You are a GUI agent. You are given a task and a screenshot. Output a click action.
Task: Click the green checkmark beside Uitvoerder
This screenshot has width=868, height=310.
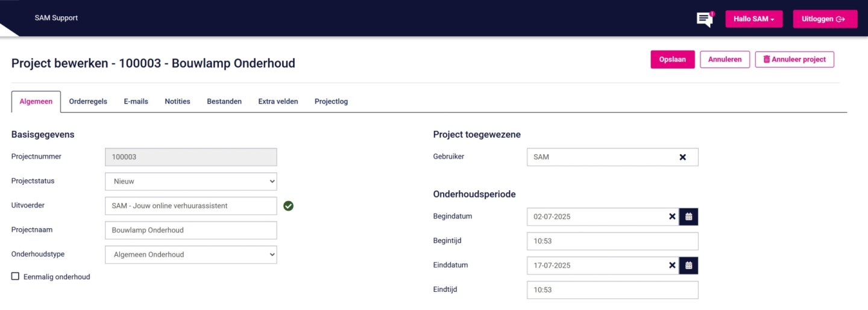(289, 206)
